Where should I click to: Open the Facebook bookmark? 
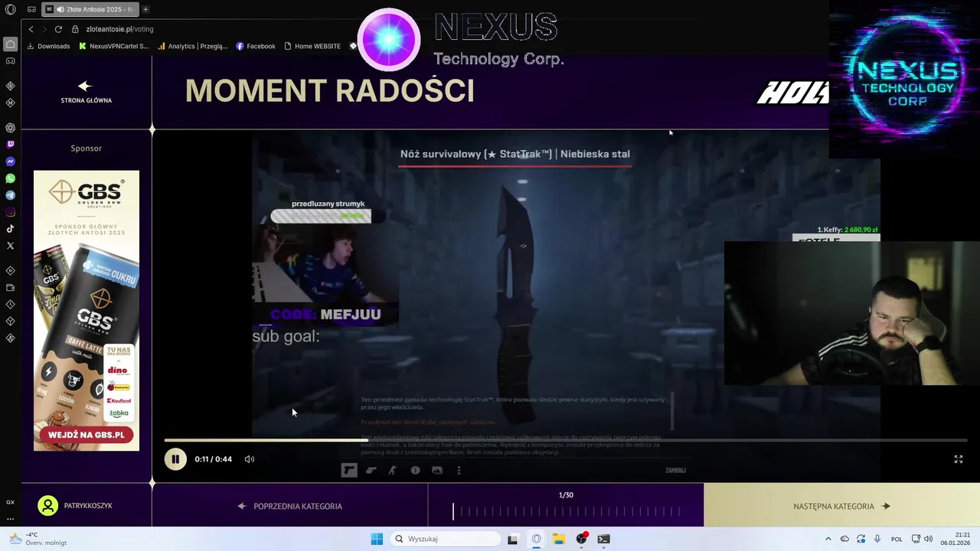256,46
